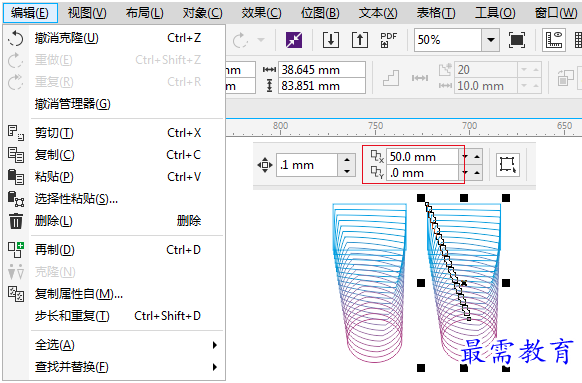The height and width of the screenshot is (383, 582).
Task: Increase the nudge distance .1 mm stepper
Action: coord(347,160)
